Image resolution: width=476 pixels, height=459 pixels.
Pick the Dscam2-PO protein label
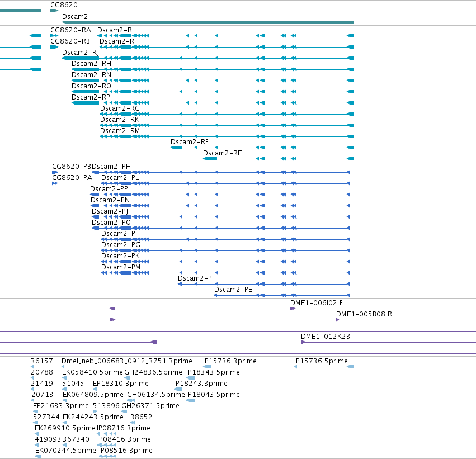(x=111, y=223)
